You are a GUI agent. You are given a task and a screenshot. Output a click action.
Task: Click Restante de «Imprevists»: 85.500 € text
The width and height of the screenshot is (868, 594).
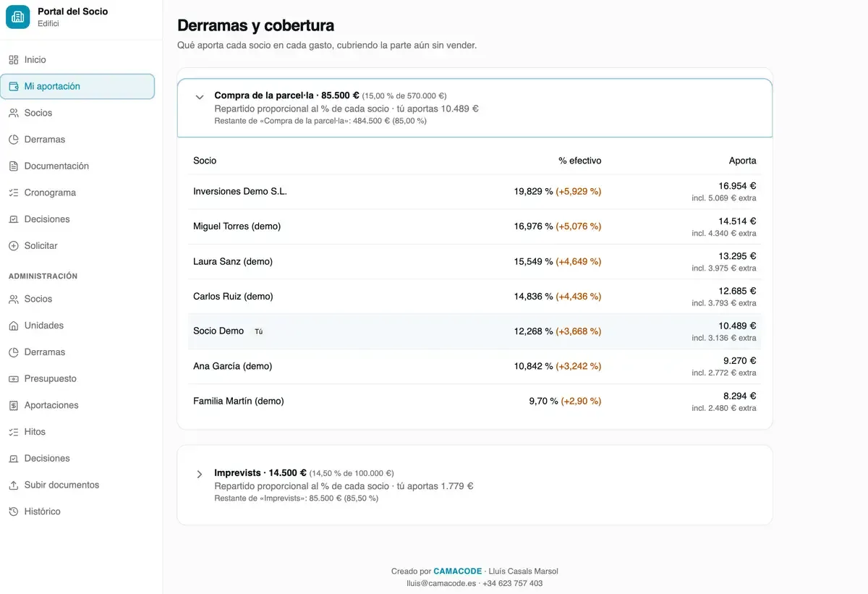(x=297, y=498)
